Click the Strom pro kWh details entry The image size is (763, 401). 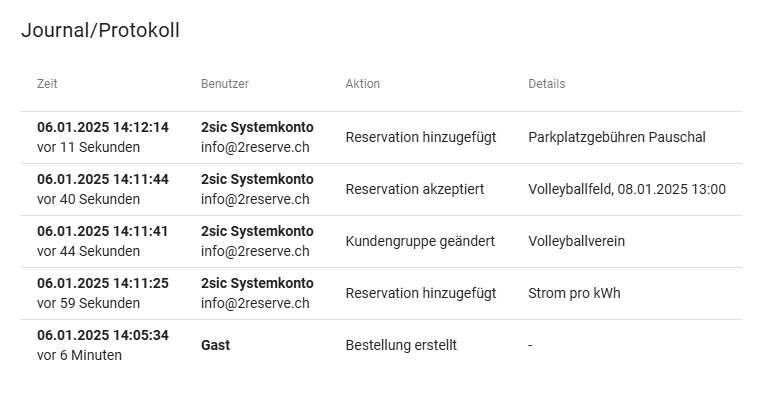tap(573, 293)
